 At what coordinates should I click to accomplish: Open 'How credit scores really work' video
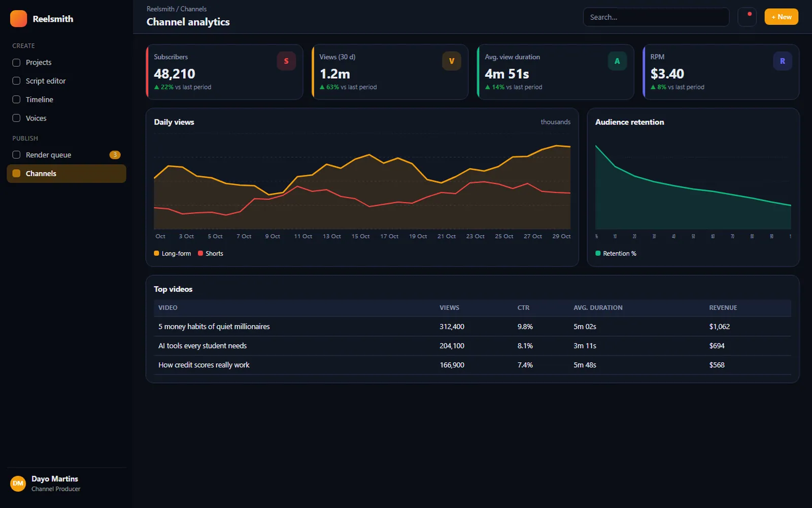click(204, 365)
